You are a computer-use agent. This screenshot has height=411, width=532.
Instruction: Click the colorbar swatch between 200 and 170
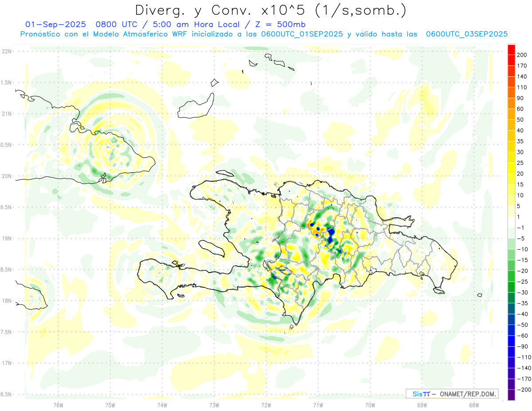(x=511, y=60)
